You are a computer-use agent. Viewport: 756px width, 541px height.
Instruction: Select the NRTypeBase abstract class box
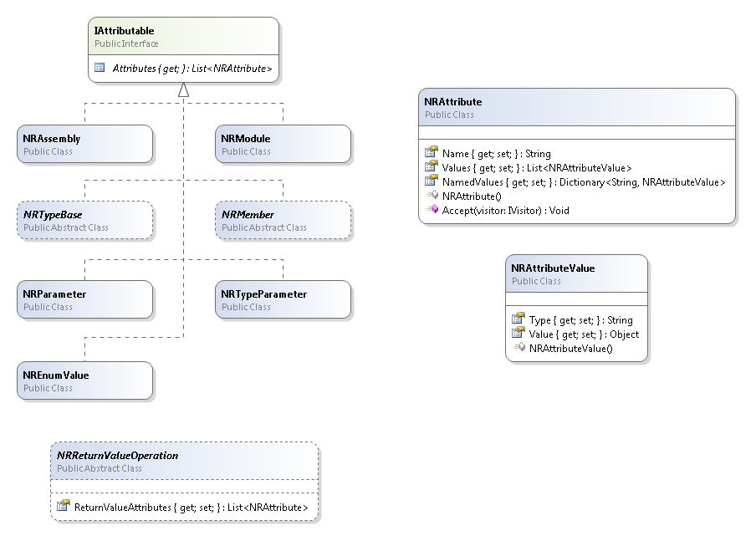click(x=84, y=220)
